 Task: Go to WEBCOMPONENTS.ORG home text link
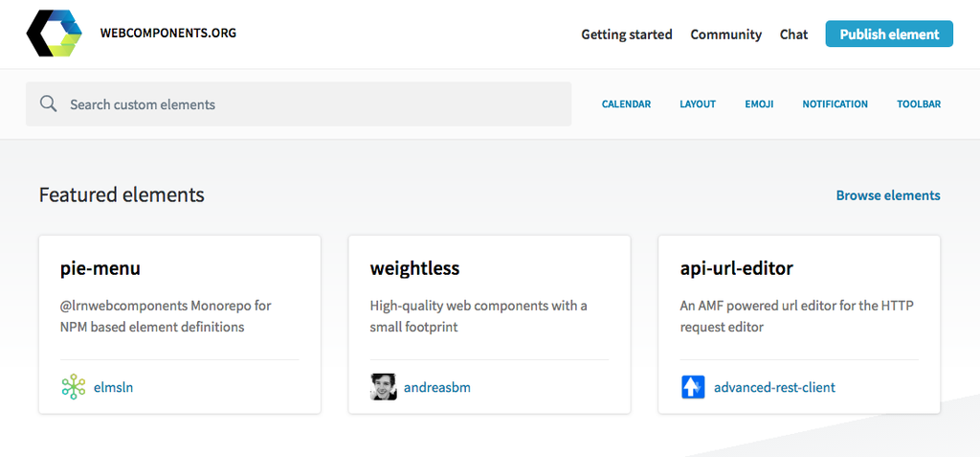tap(168, 34)
